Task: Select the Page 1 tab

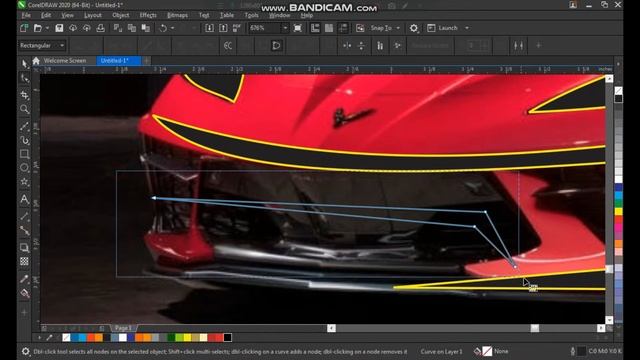Action: click(123, 328)
